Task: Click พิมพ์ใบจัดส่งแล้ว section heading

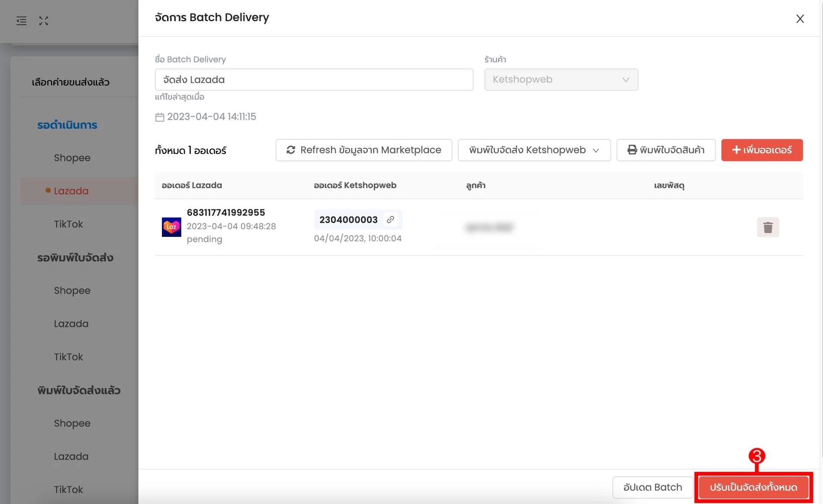Action: coord(79,390)
